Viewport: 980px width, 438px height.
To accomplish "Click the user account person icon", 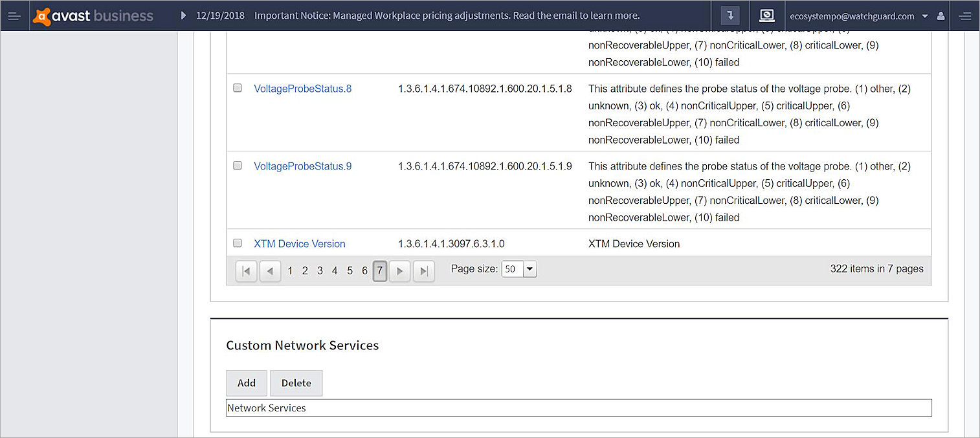I will [941, 16].
